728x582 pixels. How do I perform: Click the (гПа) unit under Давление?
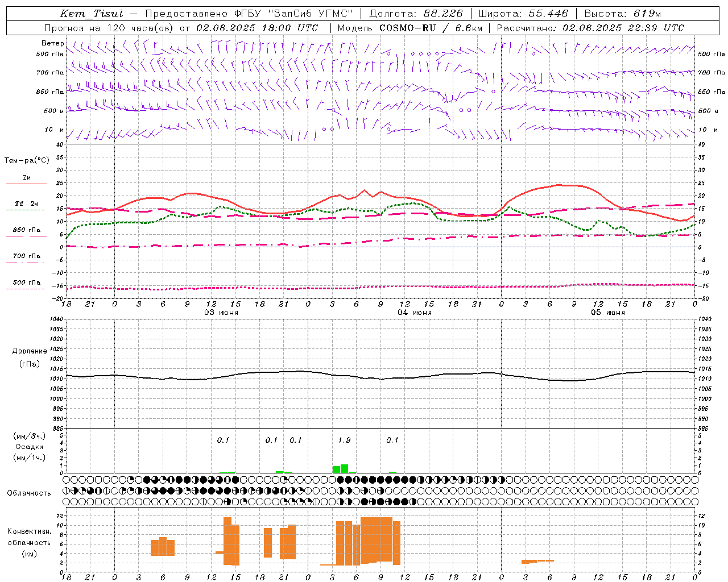(x=30, y=364)
